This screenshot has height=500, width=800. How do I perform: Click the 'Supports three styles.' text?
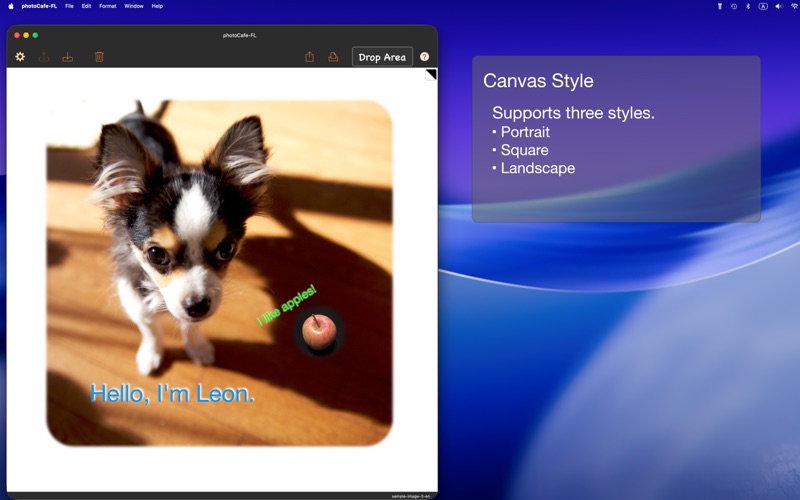point(573,113)
